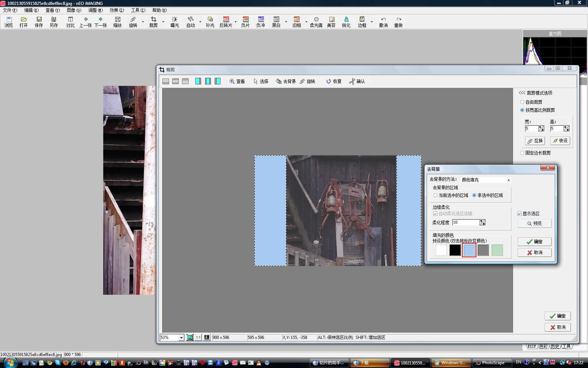Open the 图像 menu
588x368 pixels.
(74, 10)
